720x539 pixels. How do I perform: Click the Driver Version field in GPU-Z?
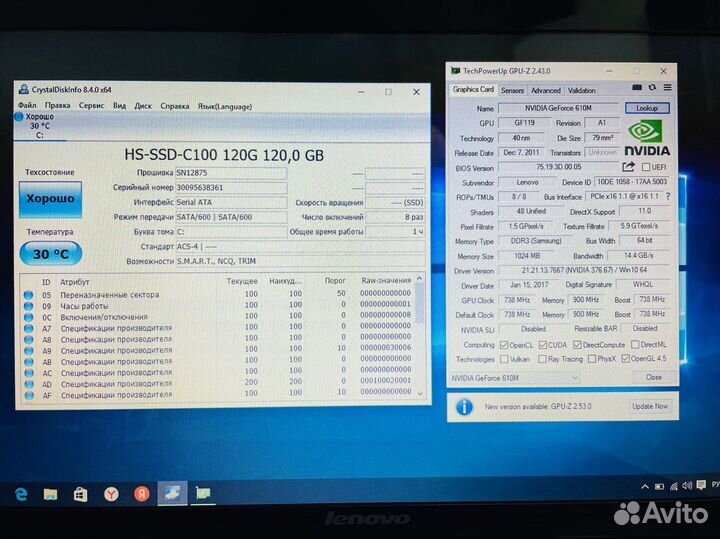584,270
